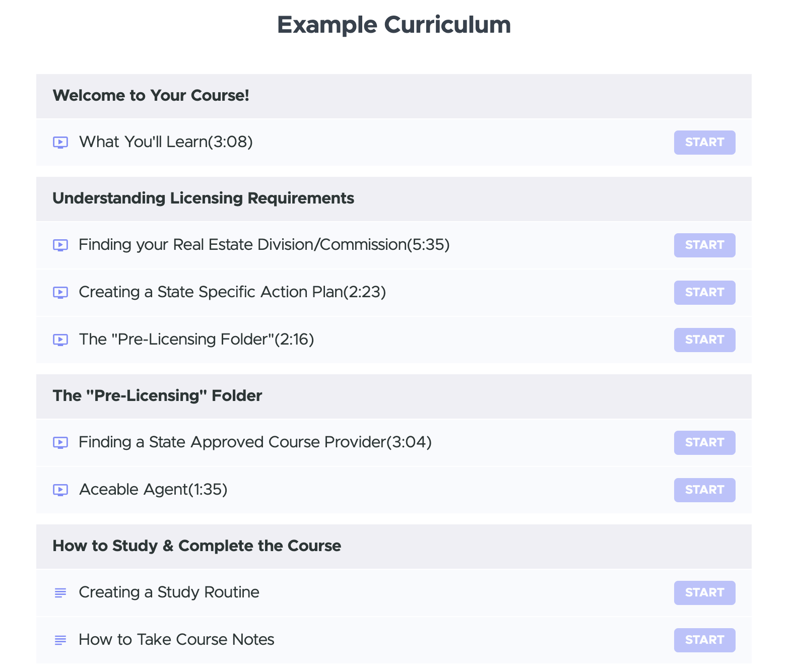Start The "Pre-Licensing Folder" lecture
Screen dimensions: 791x672
[x=704, y=340]
